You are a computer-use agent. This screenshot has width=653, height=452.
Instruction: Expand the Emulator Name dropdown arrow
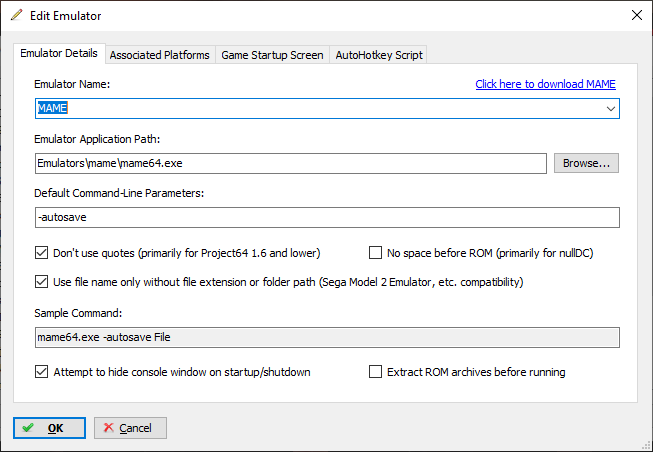611,109
